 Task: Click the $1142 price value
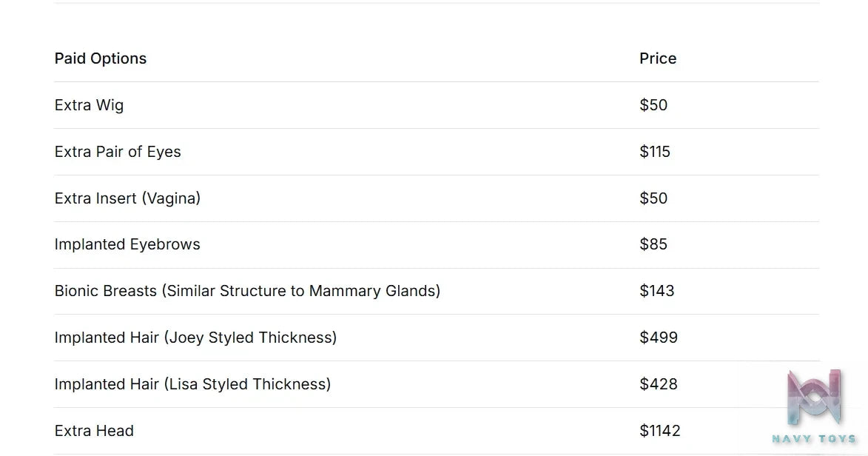point(660,431)
